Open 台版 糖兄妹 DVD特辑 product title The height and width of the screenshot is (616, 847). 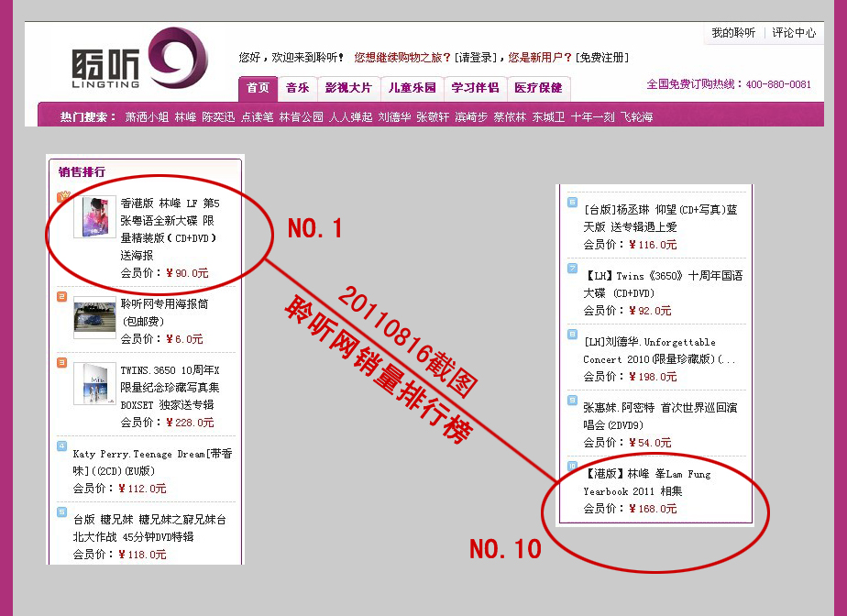(x=149, y=528)
